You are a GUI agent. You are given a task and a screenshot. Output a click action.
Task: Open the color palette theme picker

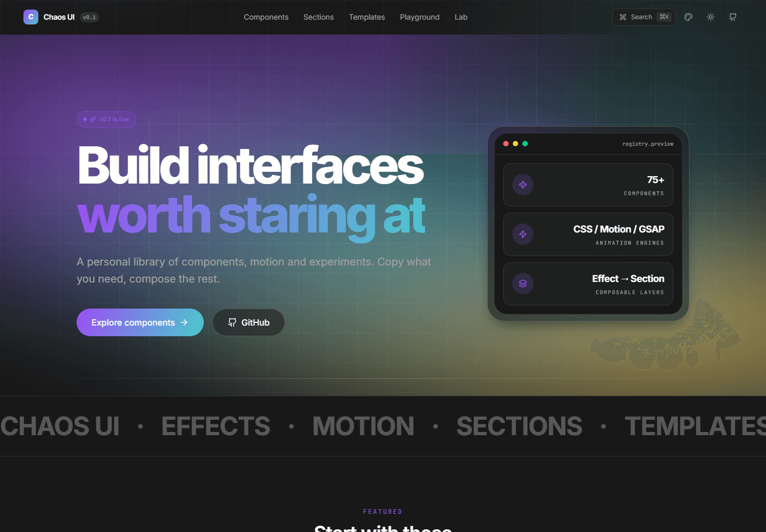pyautogui.click(x=688, y=17)
